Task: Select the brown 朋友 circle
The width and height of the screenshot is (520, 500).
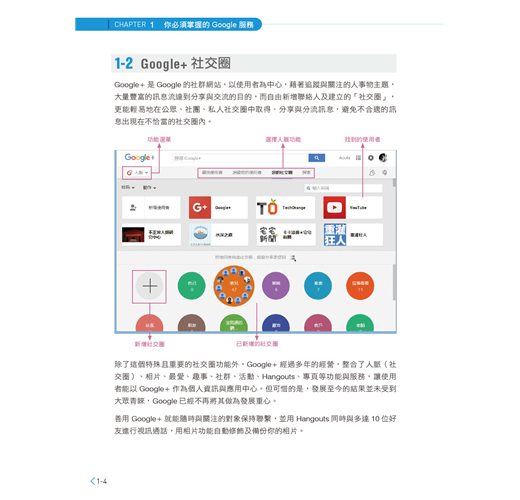Action: click(192, 323)
